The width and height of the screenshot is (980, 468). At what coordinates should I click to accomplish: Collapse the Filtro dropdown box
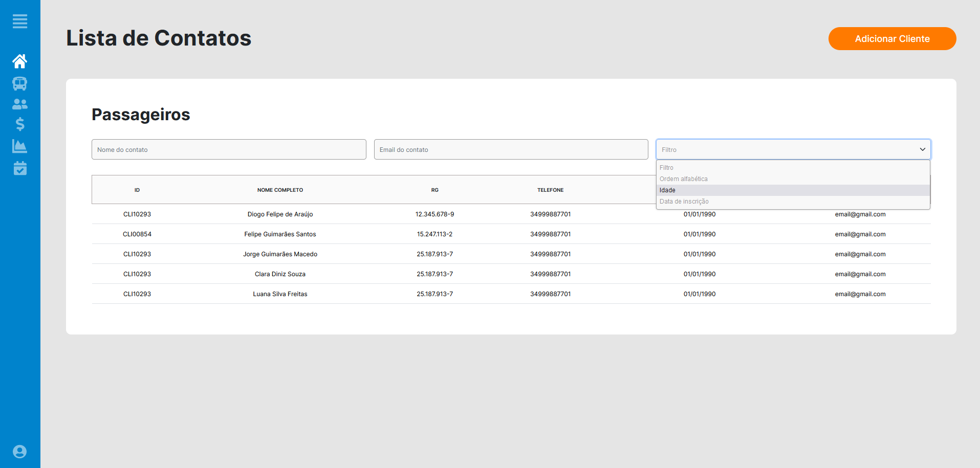[793, 149]
